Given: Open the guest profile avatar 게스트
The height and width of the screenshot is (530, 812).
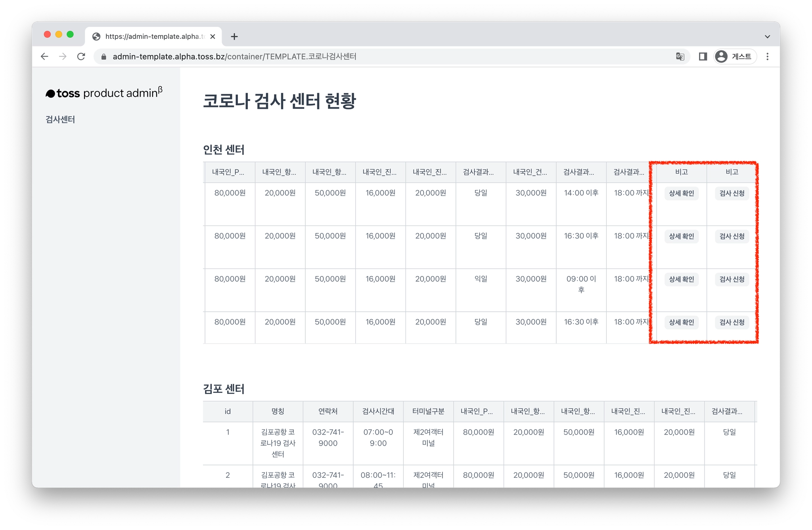Looking at the screenshot, I should pyautogui.click(x=735, y=57).
